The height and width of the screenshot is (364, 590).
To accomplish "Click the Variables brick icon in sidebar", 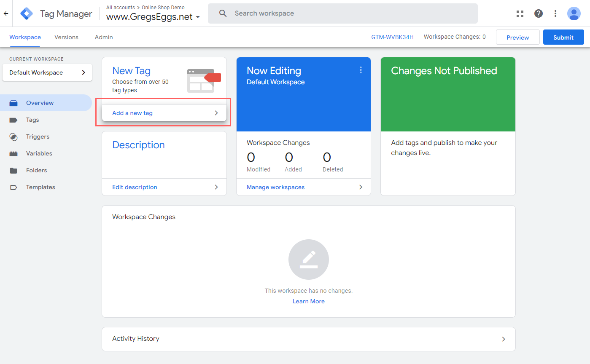I will tap(13, 153).
